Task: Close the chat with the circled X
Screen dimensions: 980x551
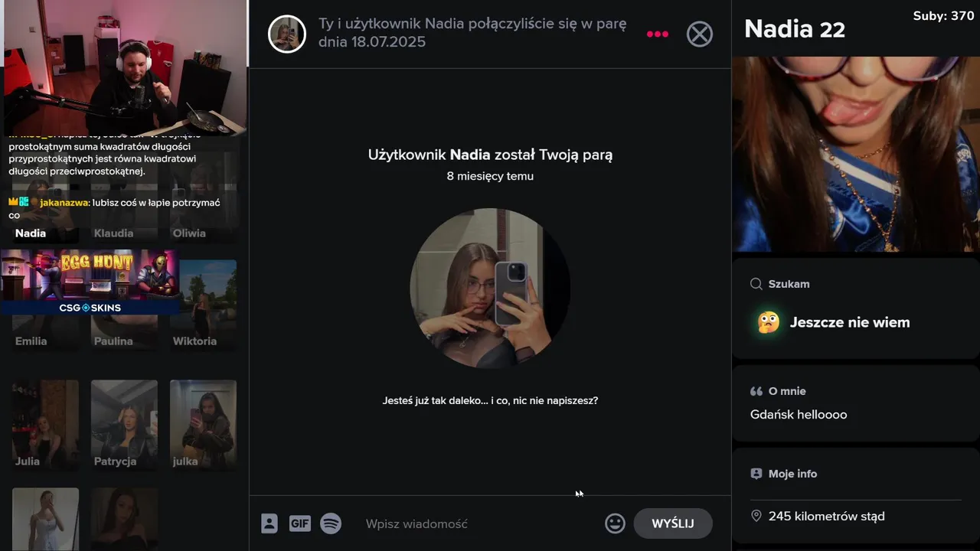Action: (699, 34)
